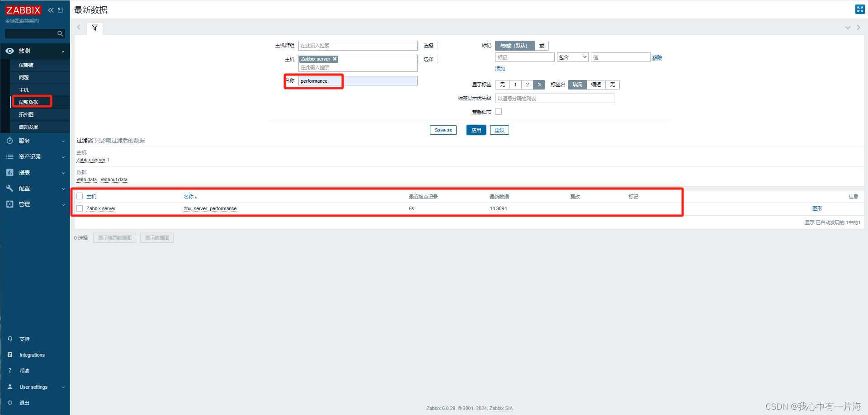Expand the 配置 menu section
This screenshot has width=868, height=415.
[x=63, y=189]
